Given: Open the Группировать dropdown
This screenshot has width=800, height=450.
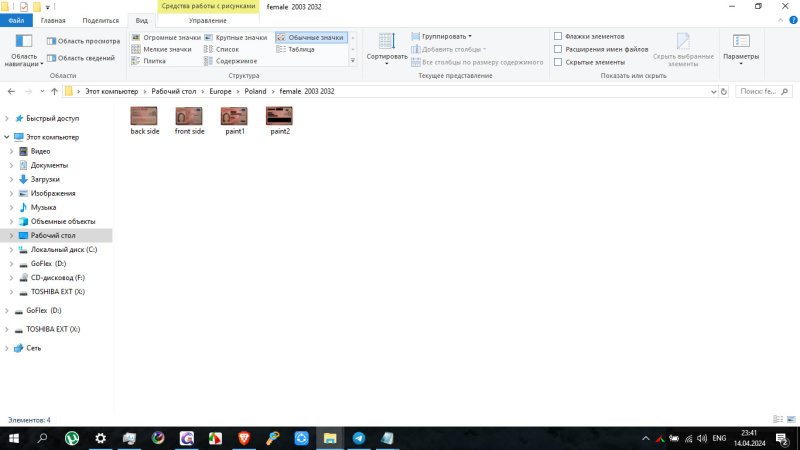Looking at the screenshot, I should tap(446, 36).
